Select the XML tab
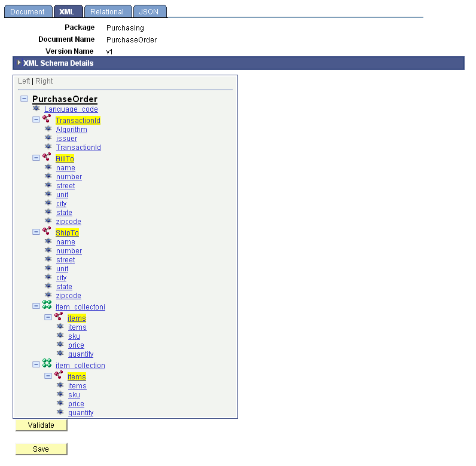Viewport: 476px width, 466px height. point(68,11)
